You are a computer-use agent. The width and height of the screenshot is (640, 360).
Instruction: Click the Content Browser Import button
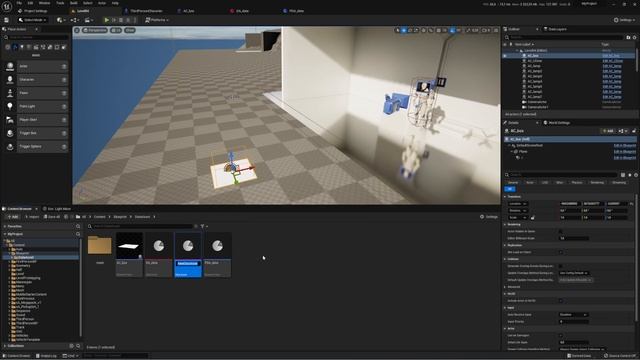tap(32, 217)
